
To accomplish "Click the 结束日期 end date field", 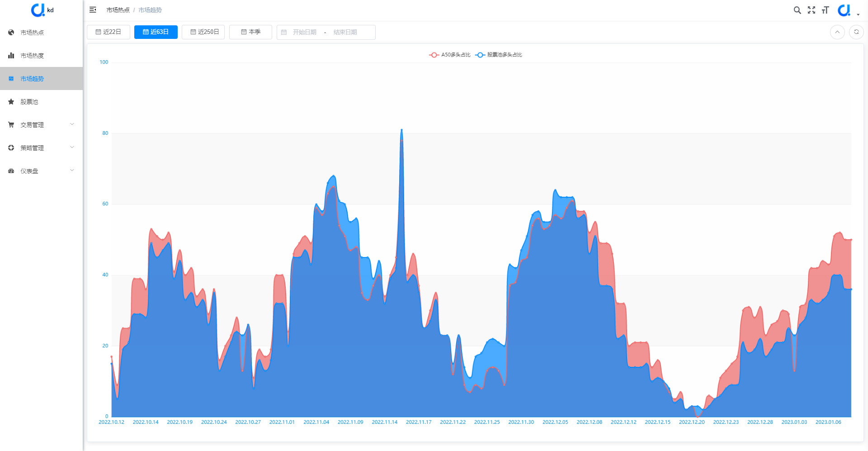I will point(345,32).
